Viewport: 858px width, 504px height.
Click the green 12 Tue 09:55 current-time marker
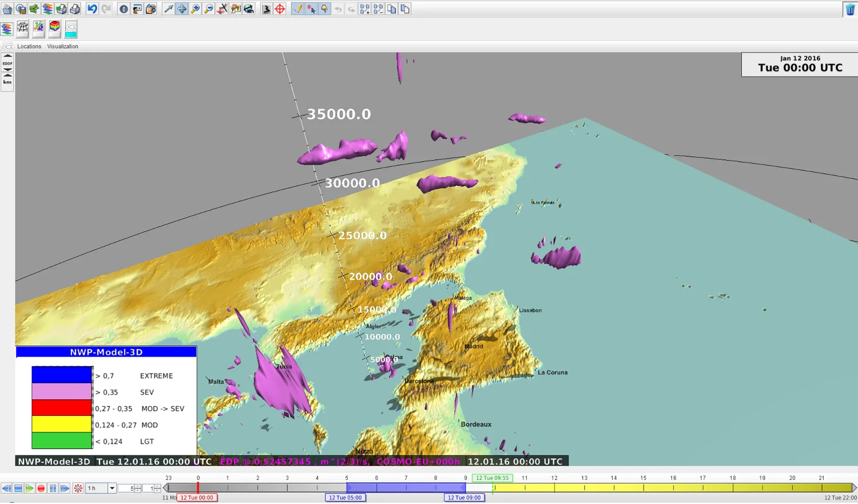tap(492, 478)
